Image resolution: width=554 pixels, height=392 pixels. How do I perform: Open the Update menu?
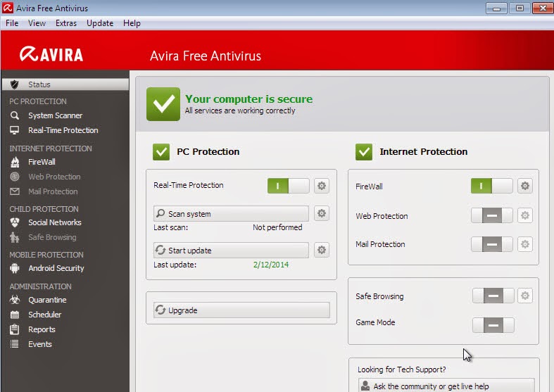point(100,23)
